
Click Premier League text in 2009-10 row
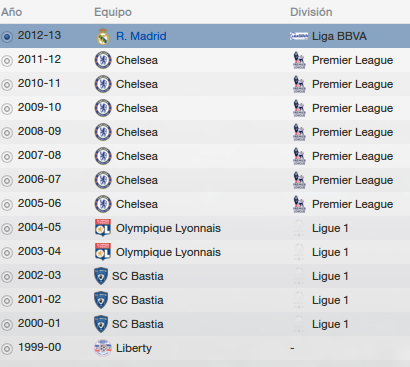point(352,108)
